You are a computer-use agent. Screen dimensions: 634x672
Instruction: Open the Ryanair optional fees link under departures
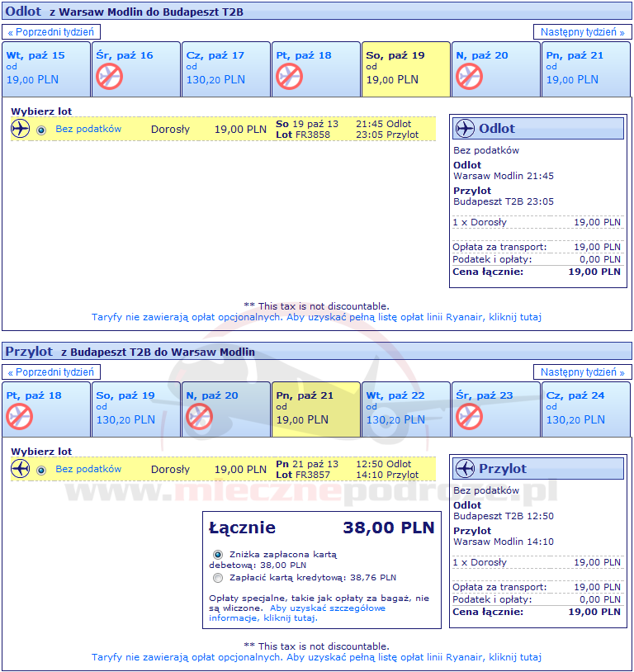[316, 317]
